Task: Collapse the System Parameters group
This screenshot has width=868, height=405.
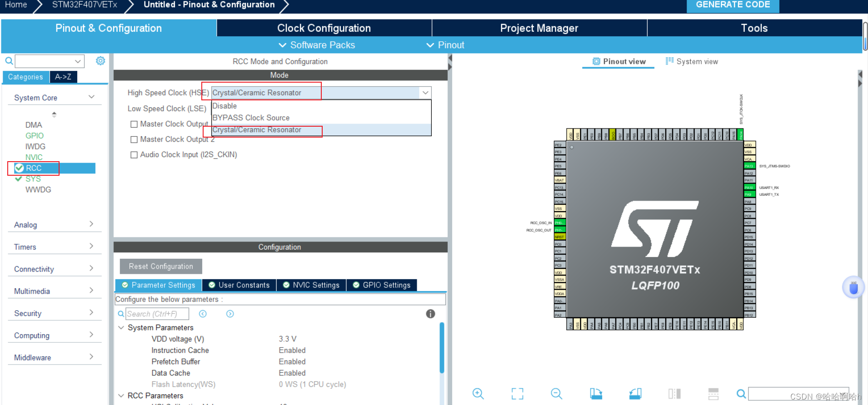Action: (x=121, y=327)
